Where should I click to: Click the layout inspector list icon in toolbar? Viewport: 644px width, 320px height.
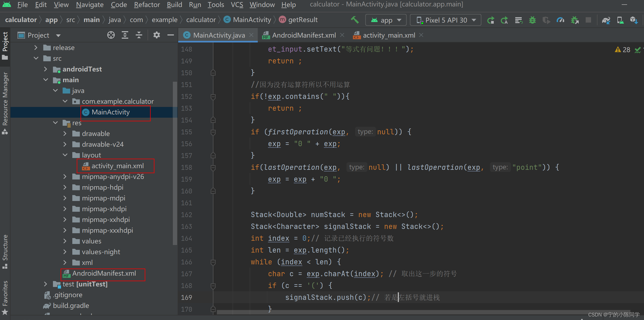[x=518, y=20]
